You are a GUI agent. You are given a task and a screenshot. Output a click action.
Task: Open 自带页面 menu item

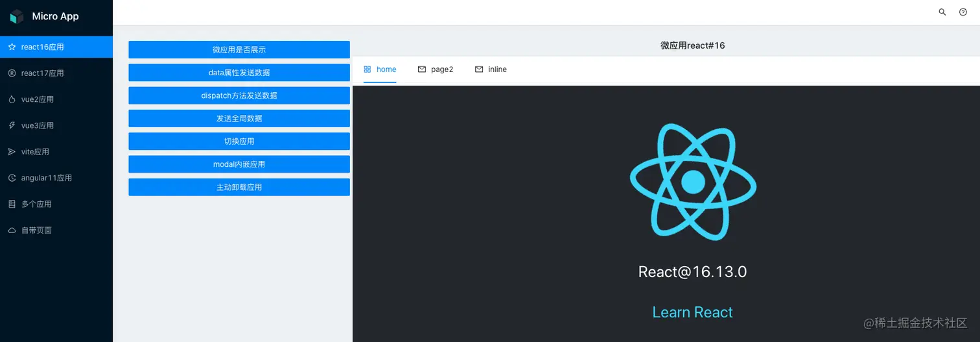(56, 230)
